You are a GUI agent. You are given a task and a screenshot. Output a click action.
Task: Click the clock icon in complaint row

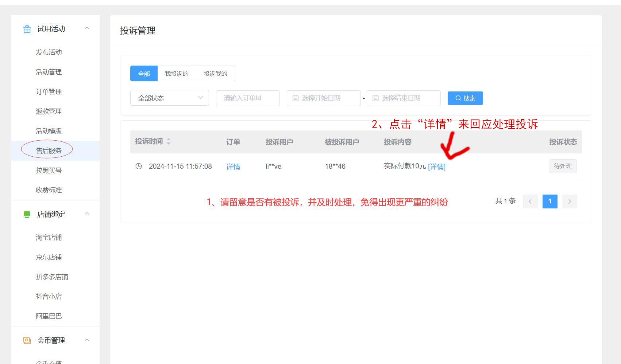tap(139, 167)
